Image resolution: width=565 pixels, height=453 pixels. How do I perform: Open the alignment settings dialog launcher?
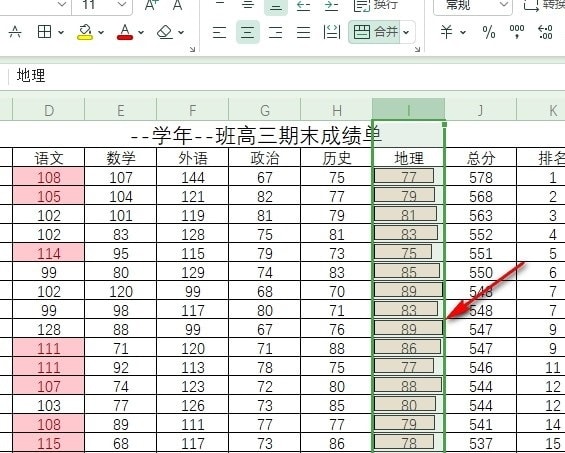coord(417,49)
